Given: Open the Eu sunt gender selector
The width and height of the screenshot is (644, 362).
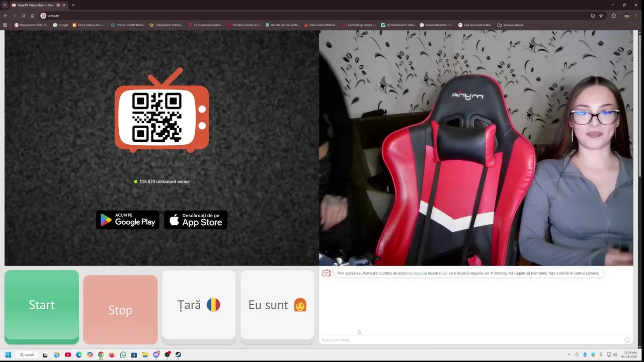Looking at the screenshot, I should [278, 305].
